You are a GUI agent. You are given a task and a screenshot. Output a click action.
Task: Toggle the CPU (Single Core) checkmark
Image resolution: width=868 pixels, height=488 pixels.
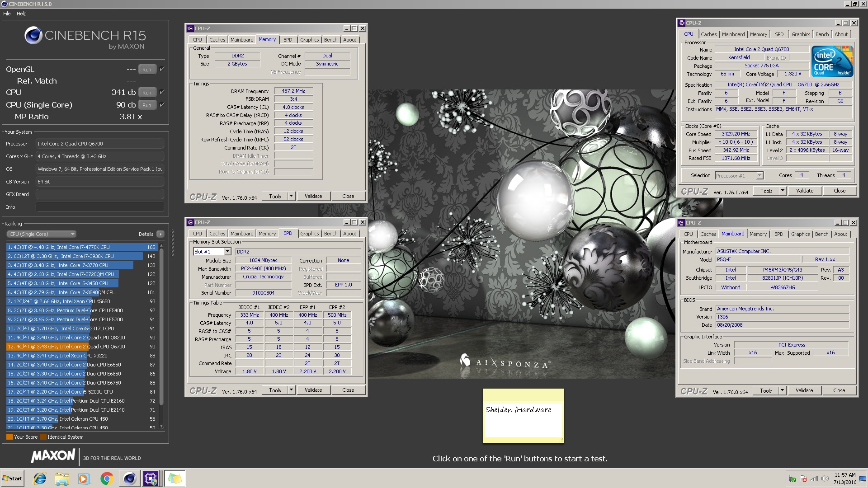(x=162, y=105)
